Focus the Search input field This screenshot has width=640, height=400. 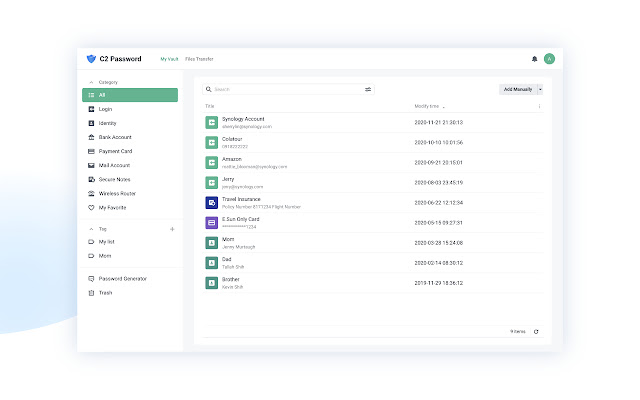click(288, 89)
